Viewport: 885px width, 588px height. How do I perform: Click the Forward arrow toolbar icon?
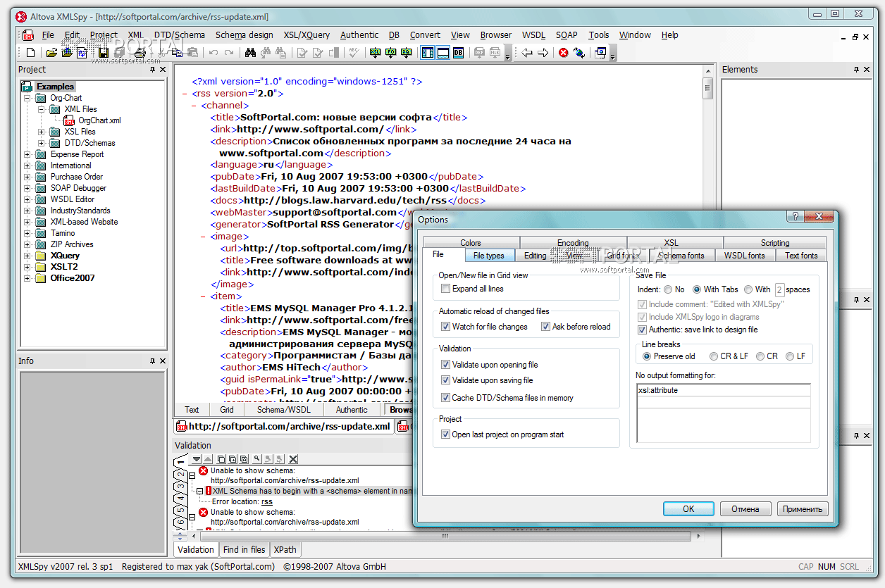(x=543, y=52)
